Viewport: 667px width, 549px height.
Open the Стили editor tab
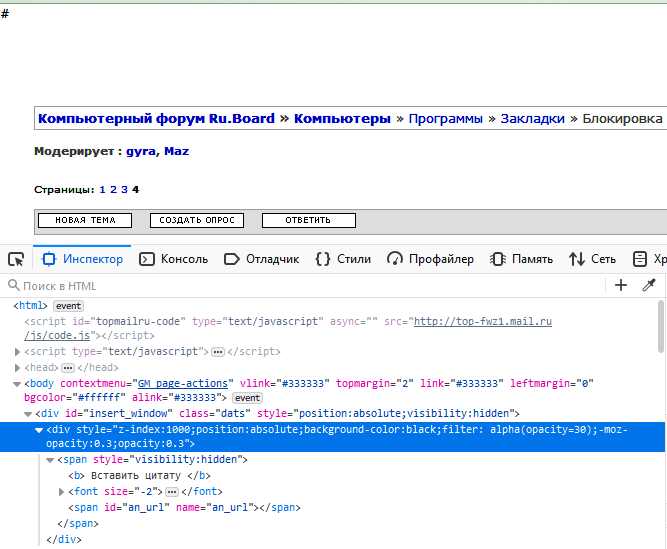(x=343, y=259)
